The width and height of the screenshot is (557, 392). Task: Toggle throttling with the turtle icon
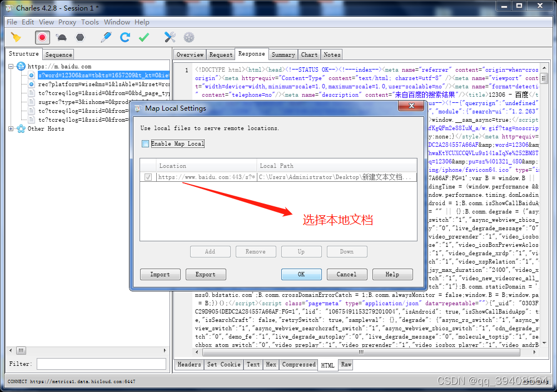coord(62,37)
